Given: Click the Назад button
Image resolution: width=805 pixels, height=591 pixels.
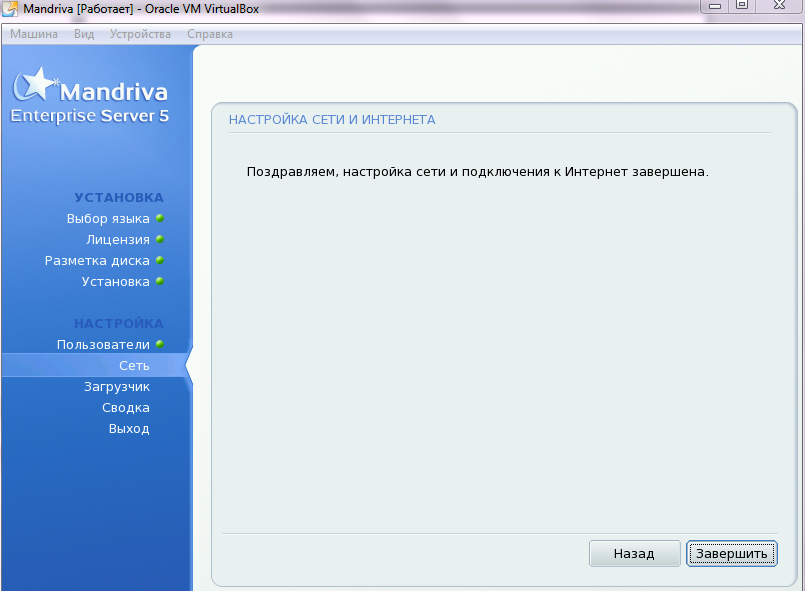Looking at the screenshot, I should 634,554.
